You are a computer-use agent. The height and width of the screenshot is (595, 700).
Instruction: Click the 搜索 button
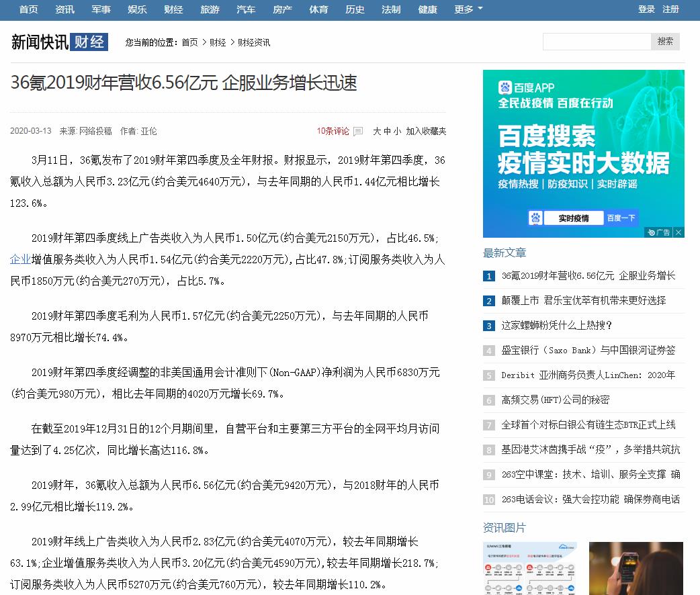click(x=665, y=42)
